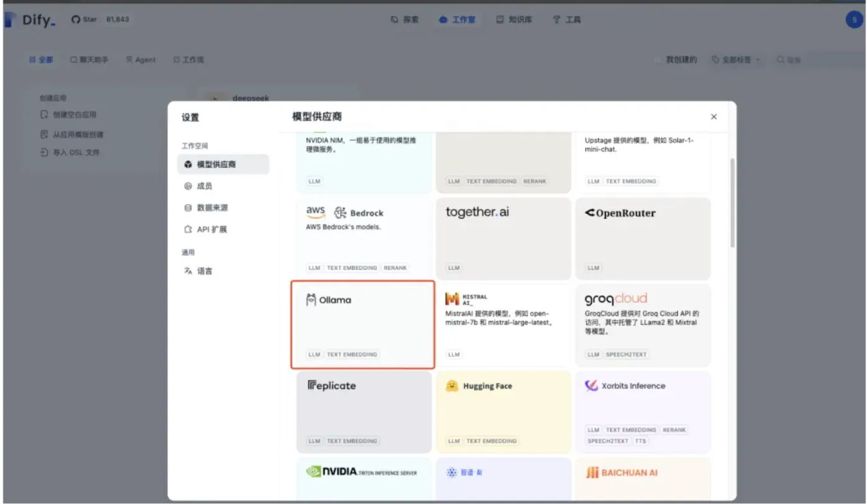
Task: Click 从应用模板创建 in the background page
Action: 72,135
